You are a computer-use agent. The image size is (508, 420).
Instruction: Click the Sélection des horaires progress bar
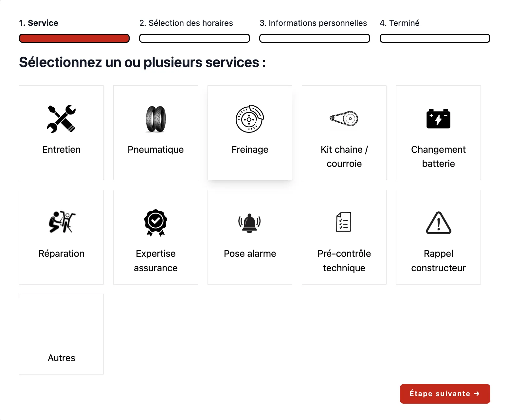(x=194, y=38)
